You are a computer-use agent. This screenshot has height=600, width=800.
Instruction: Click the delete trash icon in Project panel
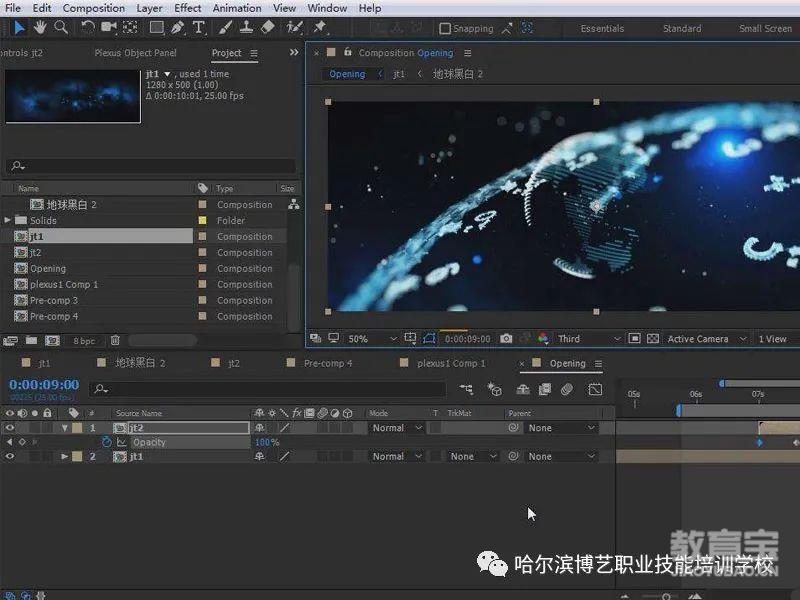115,340
